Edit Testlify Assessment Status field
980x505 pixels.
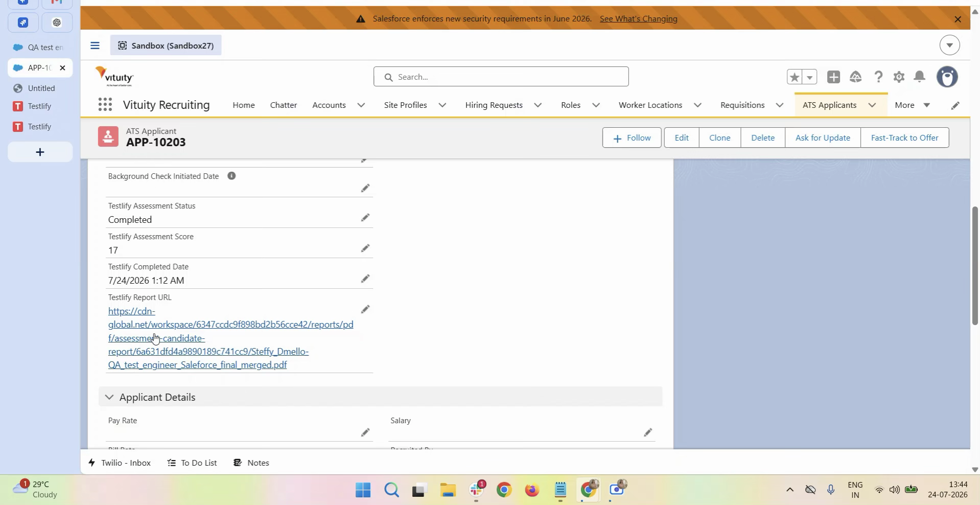click(x=365, y=218)
